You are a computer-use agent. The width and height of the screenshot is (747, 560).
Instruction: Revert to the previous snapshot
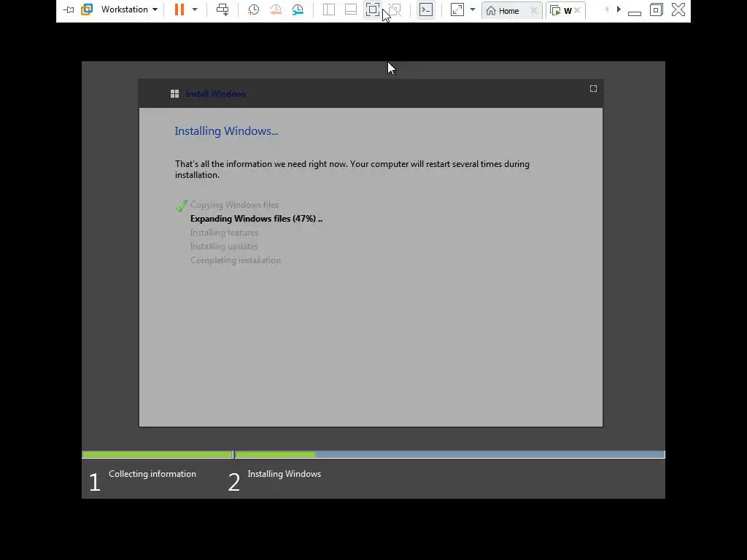[275, 9]
